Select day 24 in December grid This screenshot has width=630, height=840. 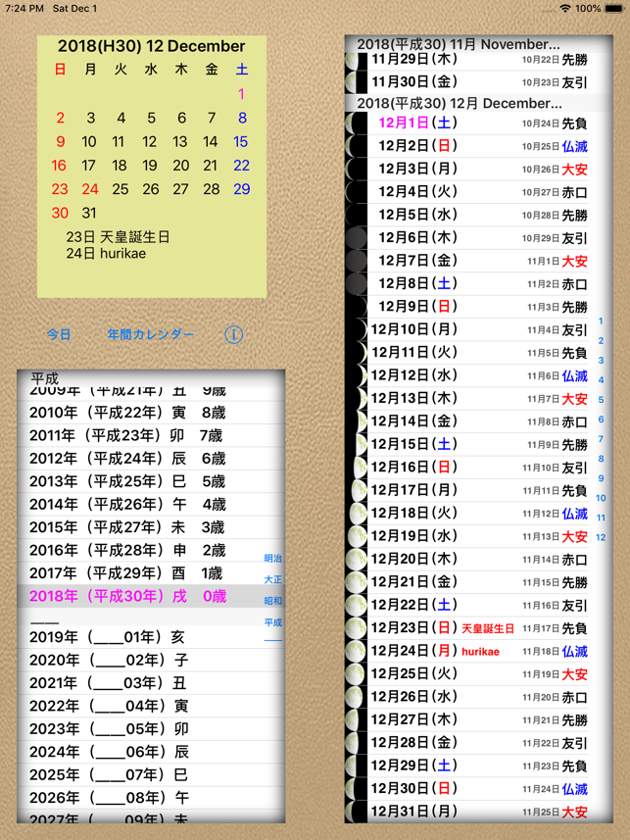[x=90, y=189]
